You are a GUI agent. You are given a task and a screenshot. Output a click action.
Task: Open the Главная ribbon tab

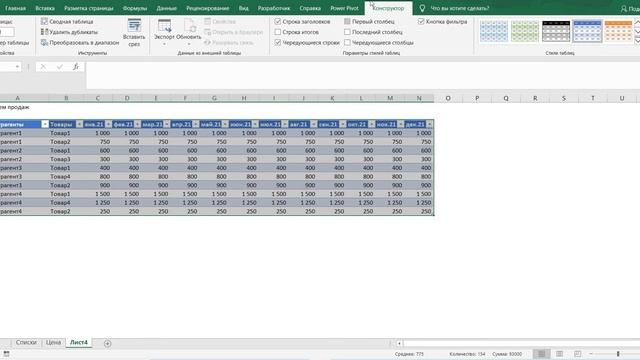click(x=16, y=8)
